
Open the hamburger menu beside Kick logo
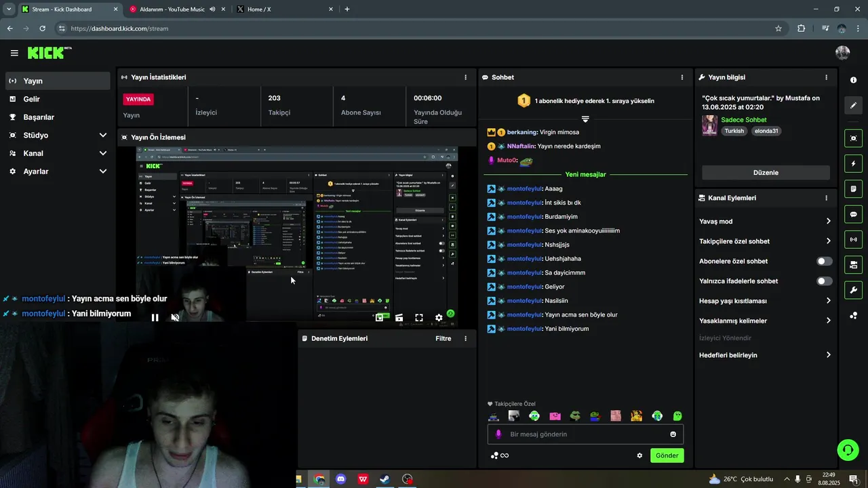click(x=14, y=53)
